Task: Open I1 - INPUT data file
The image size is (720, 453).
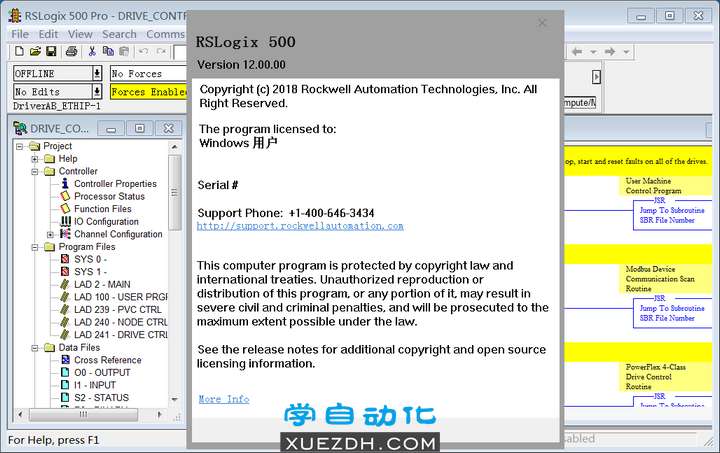Action: (x=95, y=385)
